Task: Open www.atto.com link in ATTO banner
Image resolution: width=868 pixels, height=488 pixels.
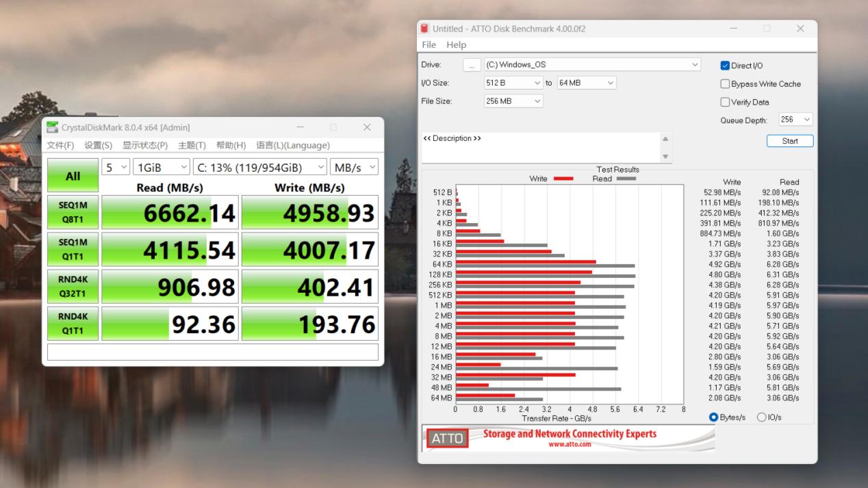Action: (570, 444)
